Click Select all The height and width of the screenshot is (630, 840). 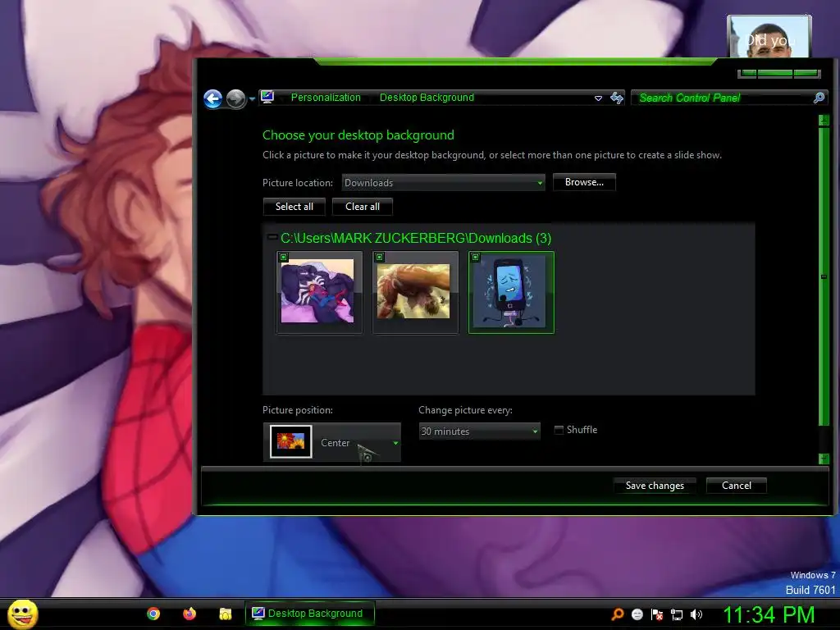click(294, 207)
